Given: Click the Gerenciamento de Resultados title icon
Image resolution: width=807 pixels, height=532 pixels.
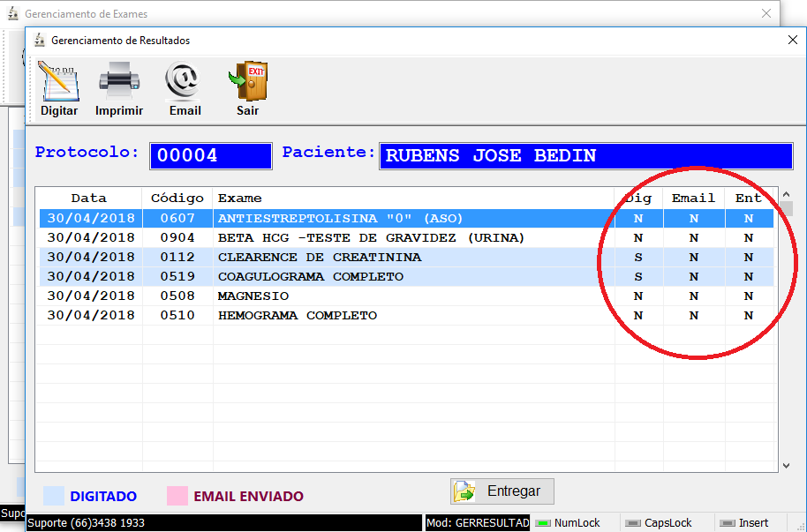Looking at the screenshot, I should tap(40, 40).
